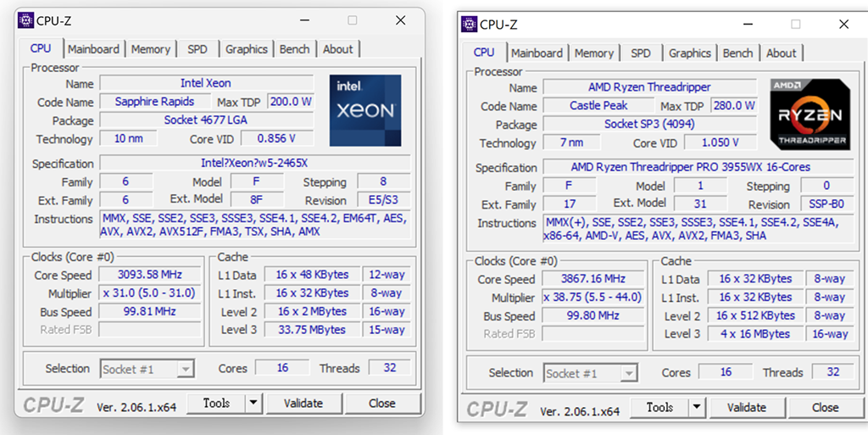Image resolution: width=868 pixels, height=435 pixels.
Task: Click the Specification field Intel?Xeon?w5-2465X
Action: (x=255, y=164)
